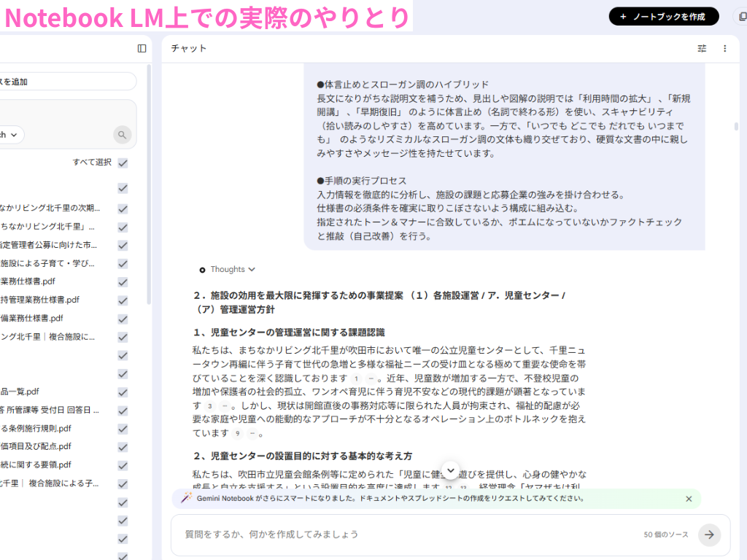Dismiss the Gemini Notebook announcement banner
747x560 pixels.
689,499
